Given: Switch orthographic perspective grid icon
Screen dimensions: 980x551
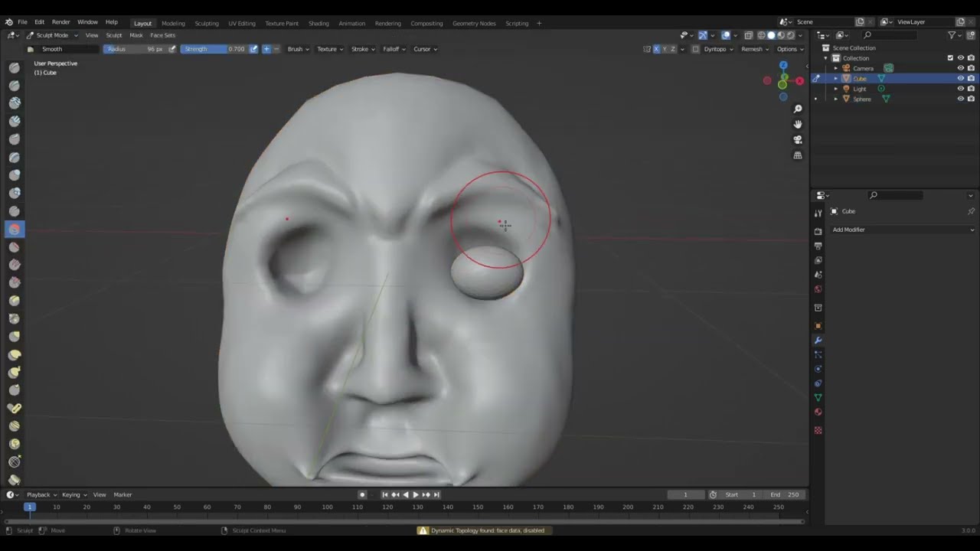Looking at the screenshot, I should [x=798, y=155].
